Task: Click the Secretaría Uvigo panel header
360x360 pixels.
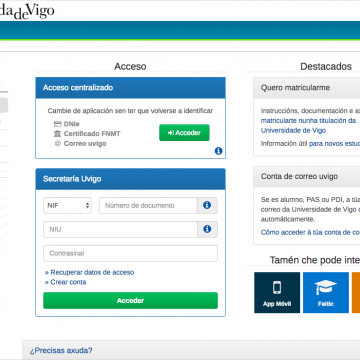Action: click(x=130, y=179)
